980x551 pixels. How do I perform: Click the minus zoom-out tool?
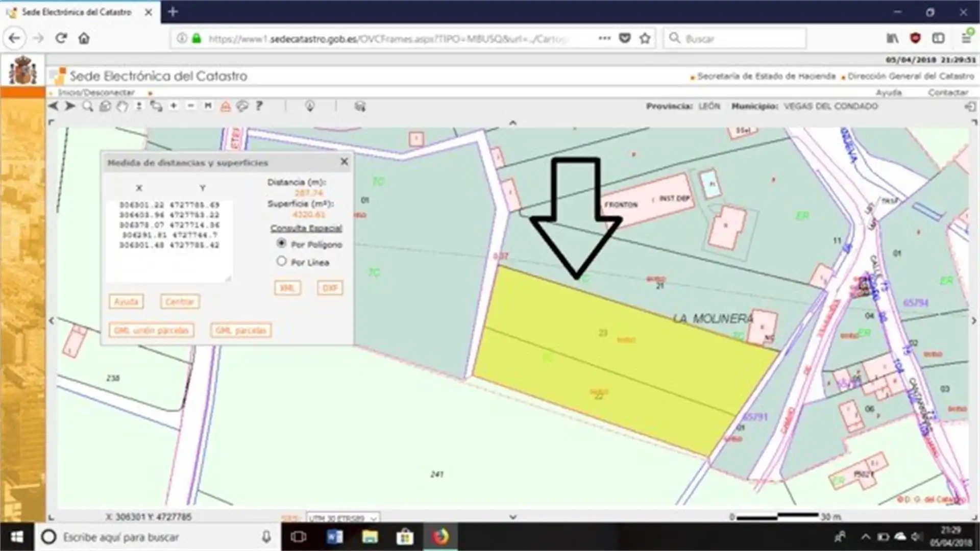pos(191,106)
